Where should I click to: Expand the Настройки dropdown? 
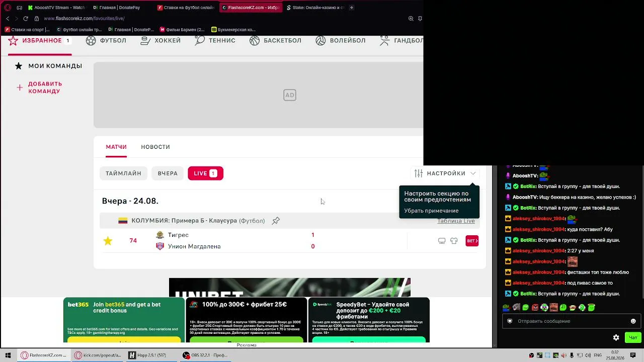[445, 173]
